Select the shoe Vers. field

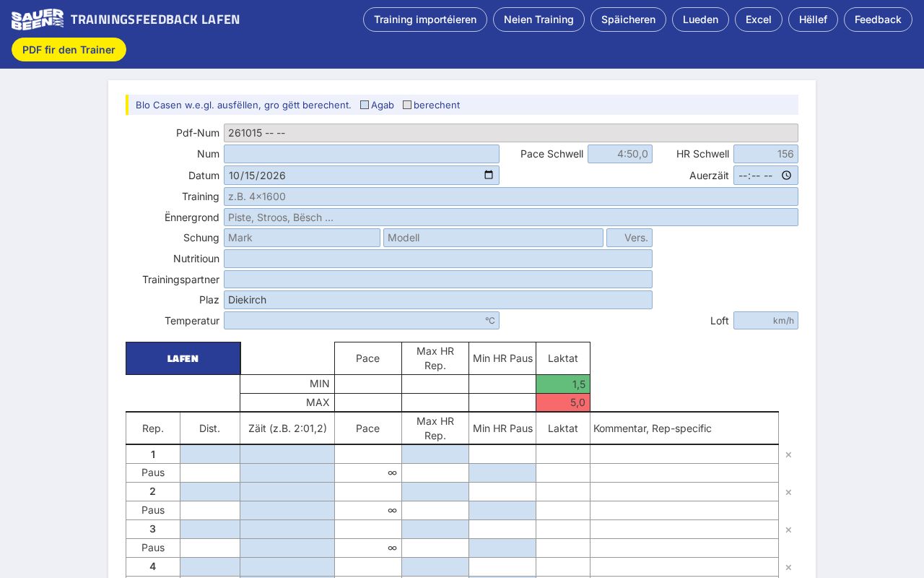(x=629, y=238)
